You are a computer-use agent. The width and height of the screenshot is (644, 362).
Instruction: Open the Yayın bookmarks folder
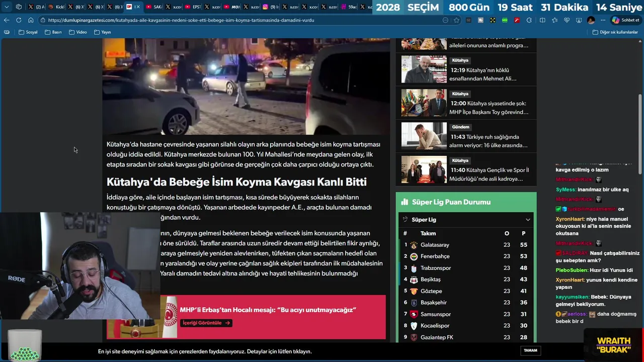pyautogui.click(x=102, y=32)
